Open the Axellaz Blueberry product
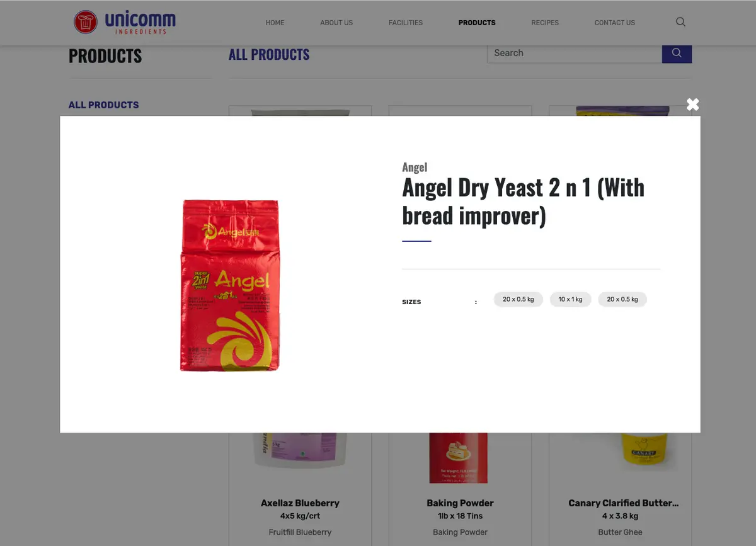This screenshot has height=546, width=756. click(300, 503)
